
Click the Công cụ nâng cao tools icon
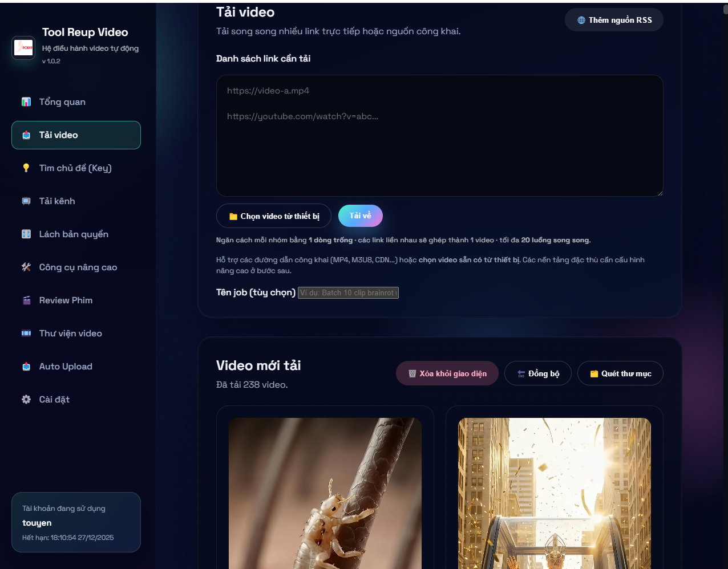26,267
